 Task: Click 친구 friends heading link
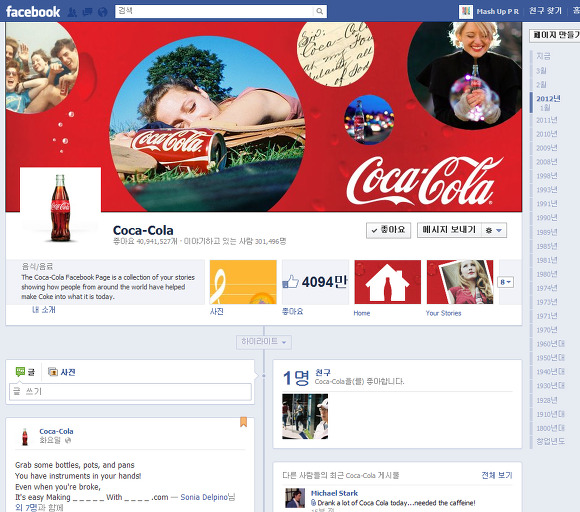(x=323, y=373)
